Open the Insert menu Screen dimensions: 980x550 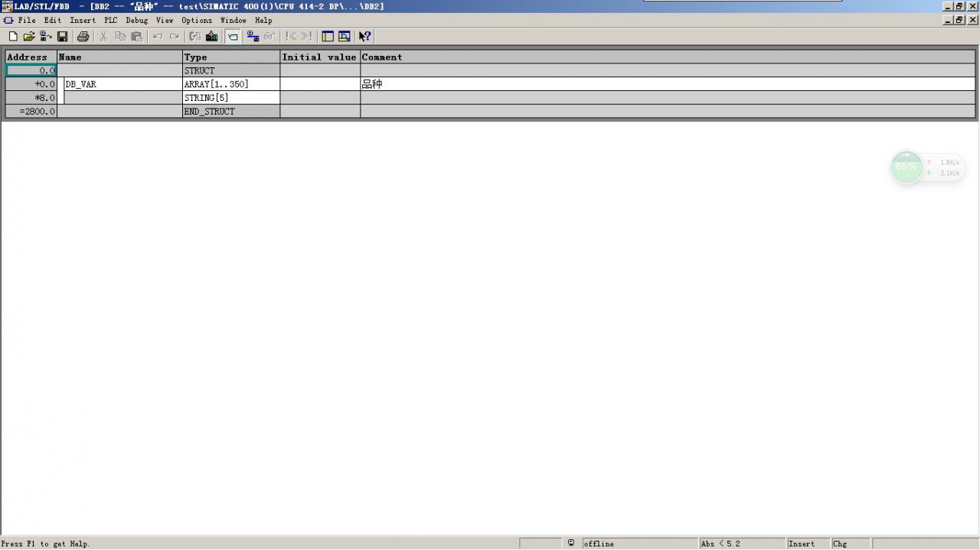[83, 21]
